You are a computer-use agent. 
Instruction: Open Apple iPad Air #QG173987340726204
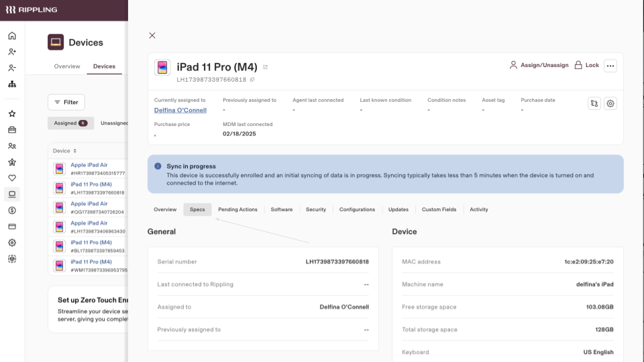[89, 204]
